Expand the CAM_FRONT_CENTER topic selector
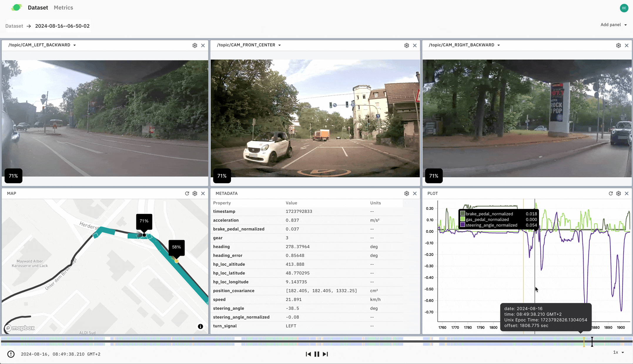This screenshot has height=364, width=633. click(x=279, y=45)
